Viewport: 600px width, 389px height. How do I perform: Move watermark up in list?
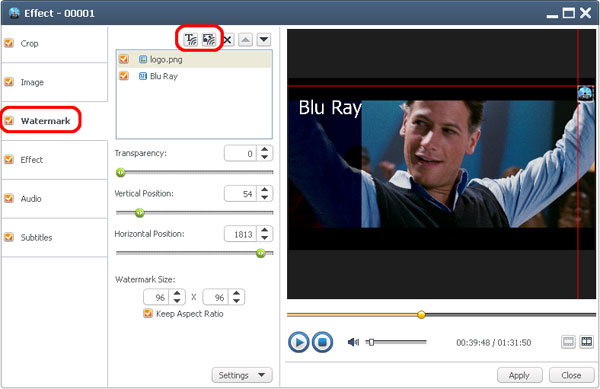(x=245, y=40)
